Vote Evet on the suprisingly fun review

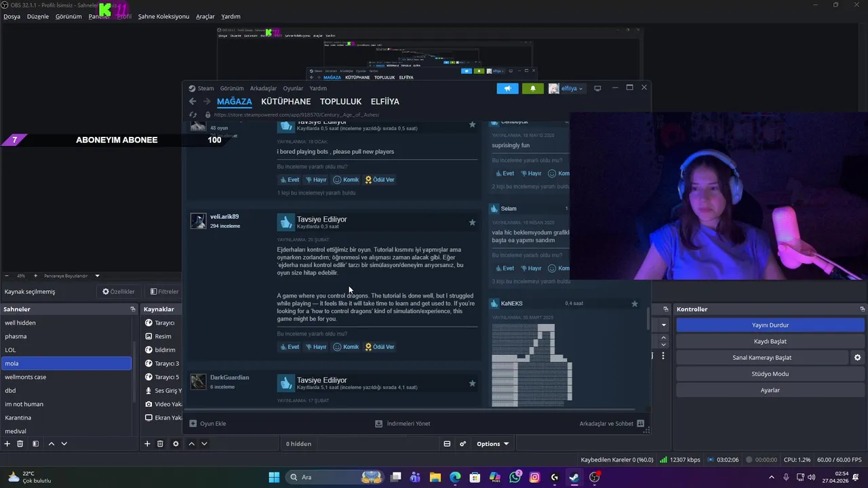(505, 174)
